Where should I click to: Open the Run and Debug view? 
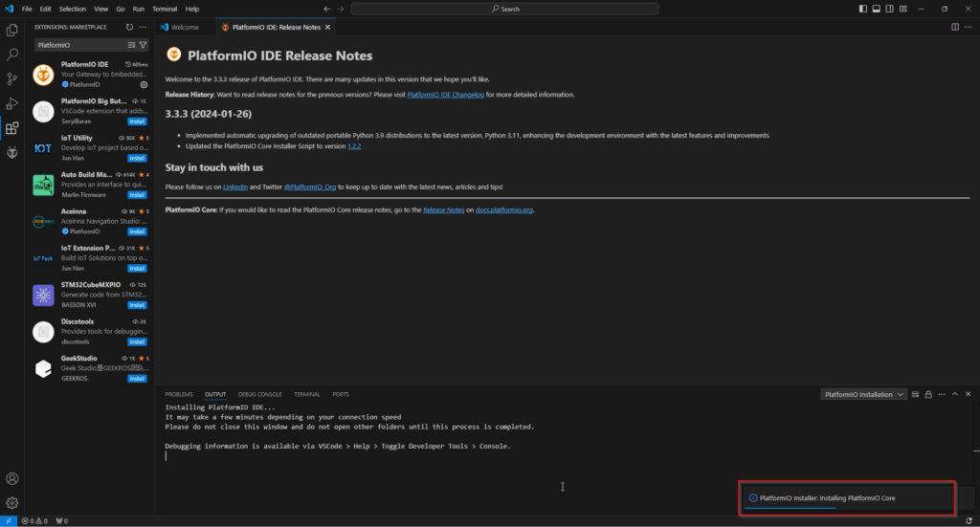click(x=11, y=103)
